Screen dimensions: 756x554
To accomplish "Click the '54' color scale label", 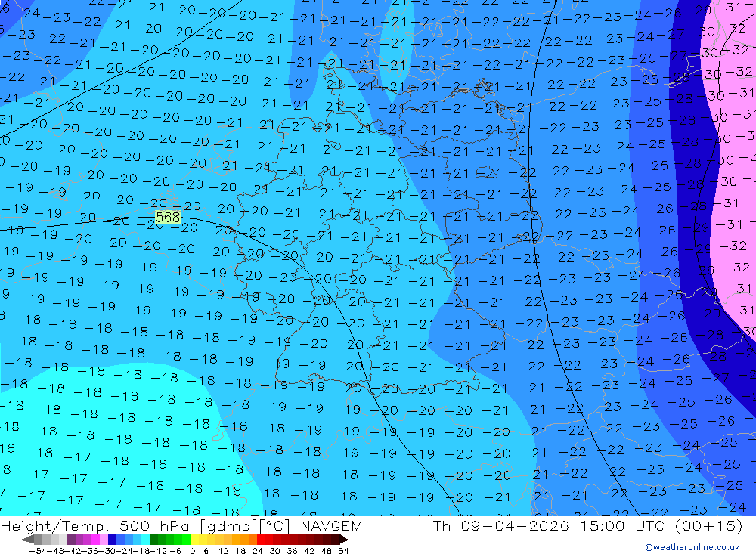I will [343, 551].
